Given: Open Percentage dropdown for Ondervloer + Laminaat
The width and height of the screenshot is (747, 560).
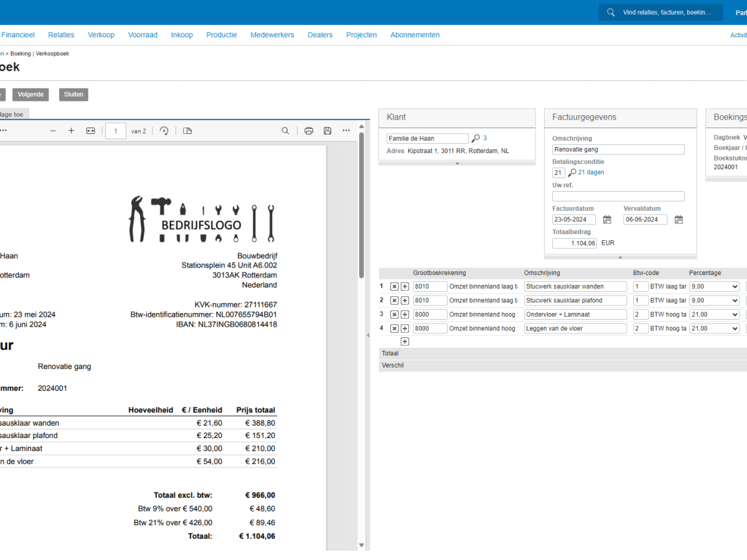Looking at the screenshot, I should (x=714, y=315).
